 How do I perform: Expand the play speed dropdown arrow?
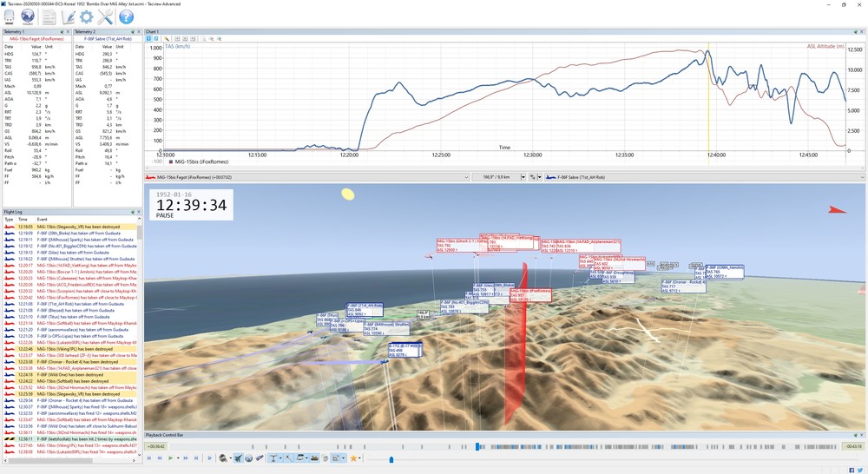pyautogui.click(x=178, y=458)
